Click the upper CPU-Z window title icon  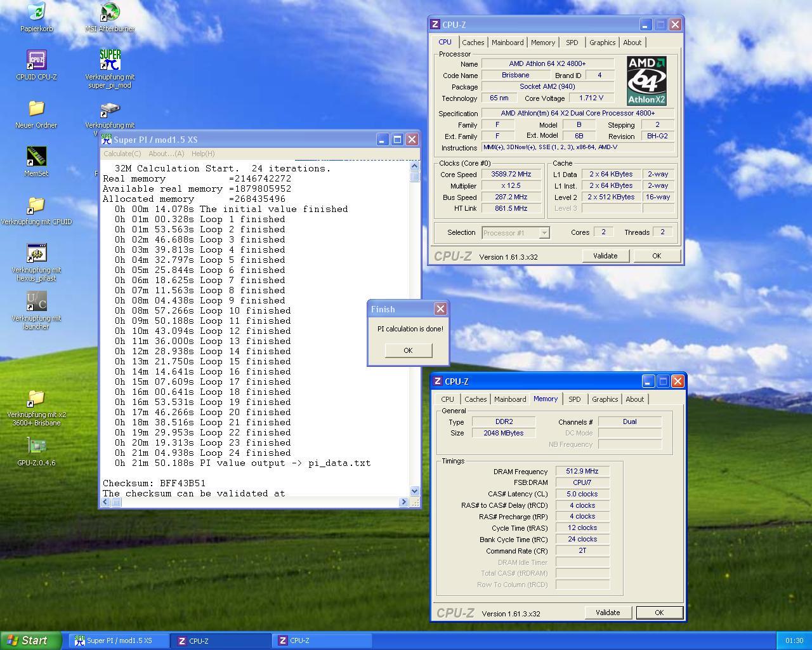click(x=435, y=25)
